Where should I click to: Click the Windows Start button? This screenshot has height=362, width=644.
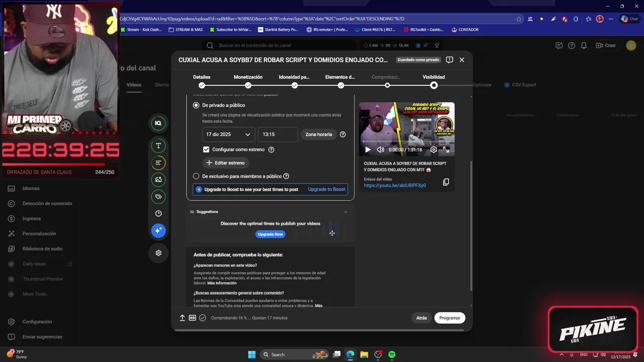[x=252, y=354]
